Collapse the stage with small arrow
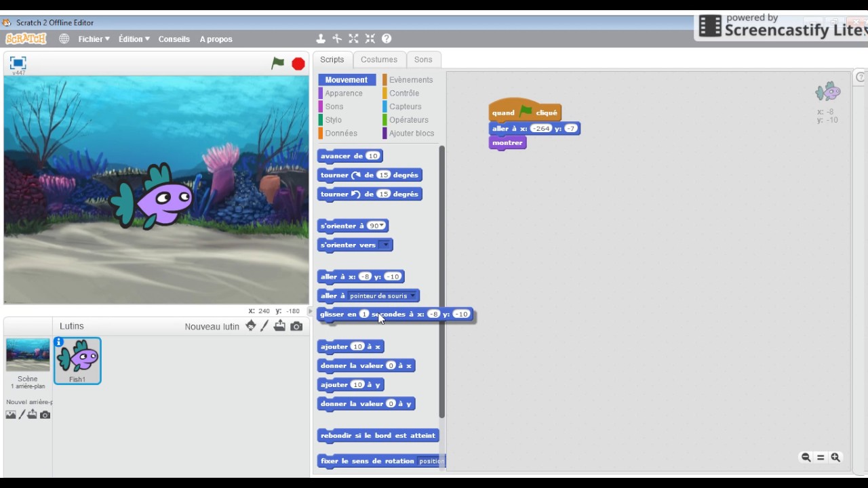The image size is (868, 488). (311, 311)
